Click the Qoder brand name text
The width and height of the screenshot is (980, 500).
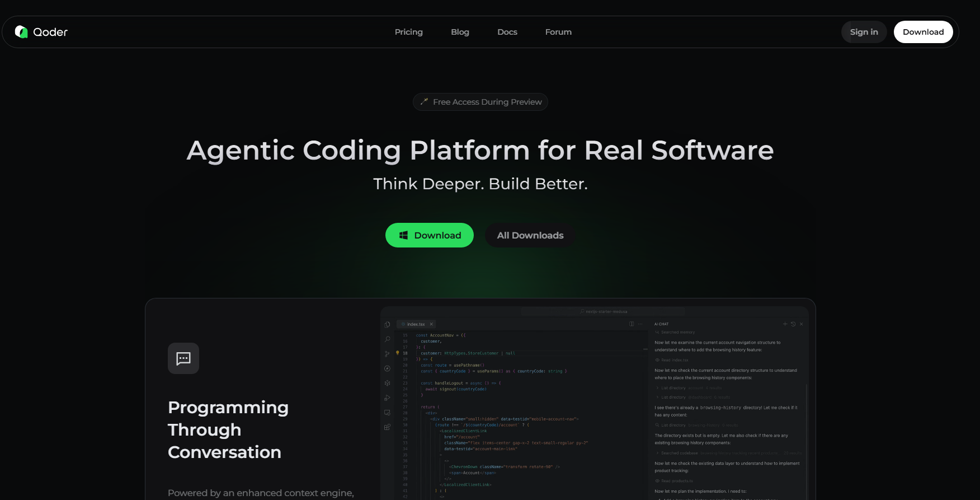[x=50, y=32]
